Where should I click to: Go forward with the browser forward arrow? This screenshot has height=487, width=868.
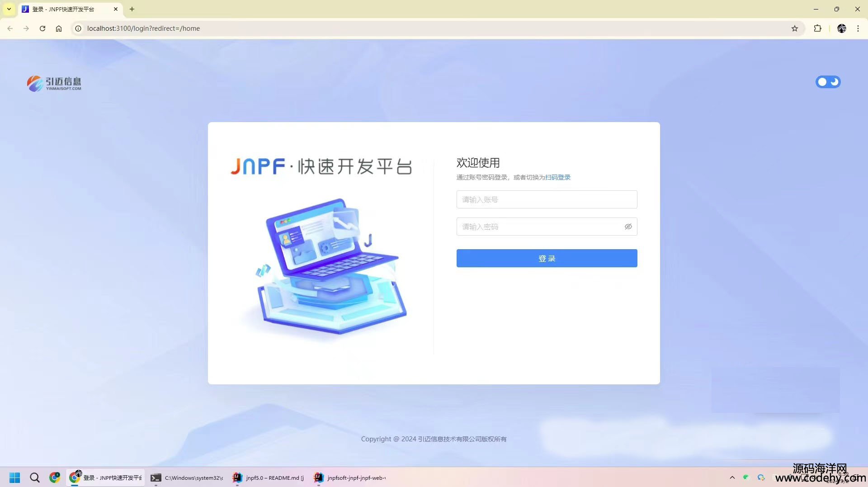(26, 28)
